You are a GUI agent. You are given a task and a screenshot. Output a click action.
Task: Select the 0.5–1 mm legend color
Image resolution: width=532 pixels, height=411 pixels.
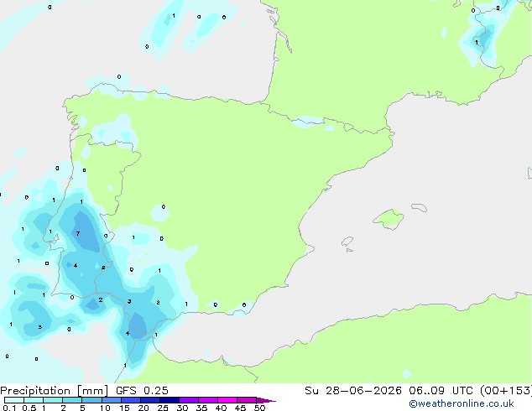(x=34, y=400)
